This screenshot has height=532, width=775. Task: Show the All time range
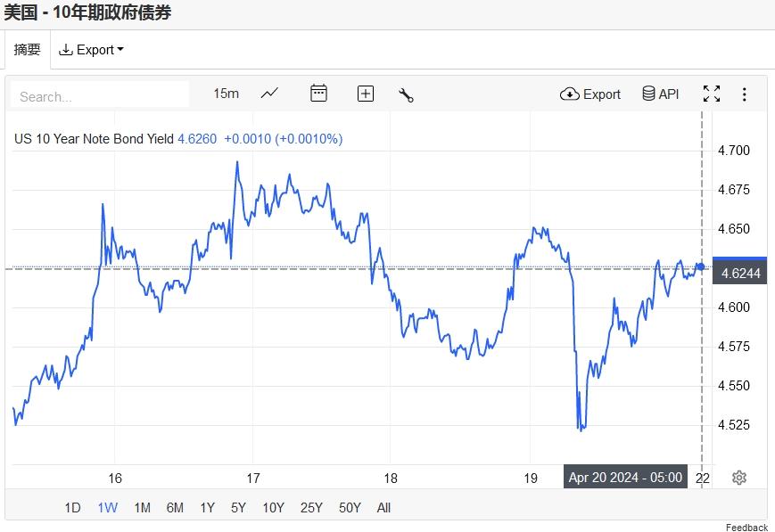383,508
